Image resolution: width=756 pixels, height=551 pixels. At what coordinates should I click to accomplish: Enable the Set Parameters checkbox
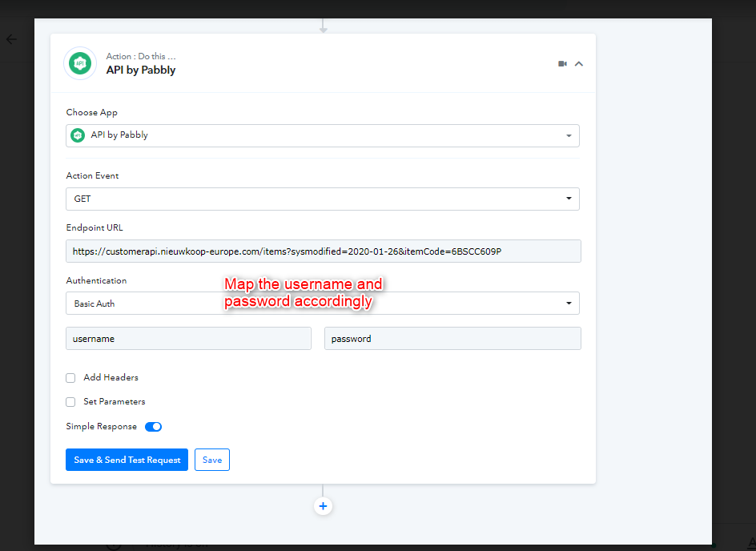70,402
